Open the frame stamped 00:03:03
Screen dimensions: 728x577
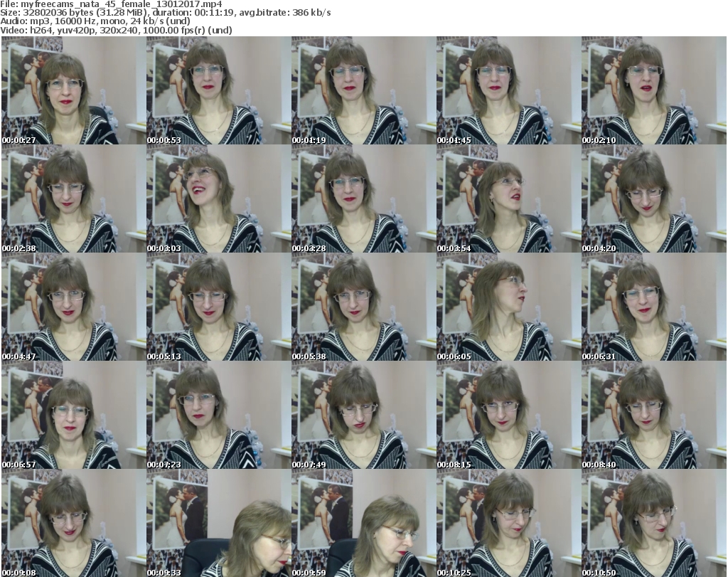click(219, 198)
